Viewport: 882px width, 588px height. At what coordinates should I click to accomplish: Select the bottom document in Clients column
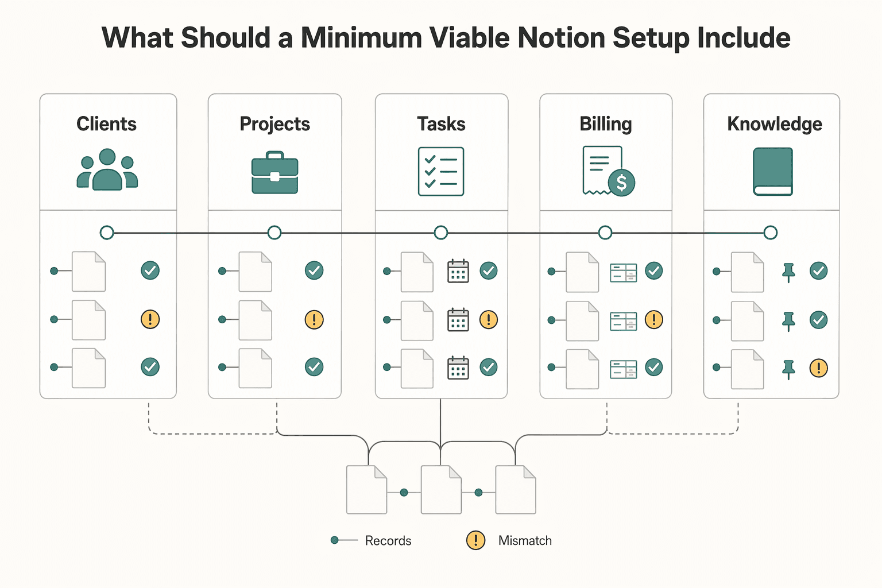[x=88, y=368]
